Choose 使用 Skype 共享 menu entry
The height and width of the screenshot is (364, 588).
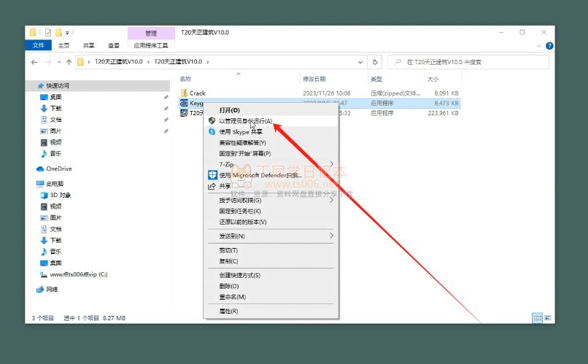pyautogui.click(x=271, y=132)
